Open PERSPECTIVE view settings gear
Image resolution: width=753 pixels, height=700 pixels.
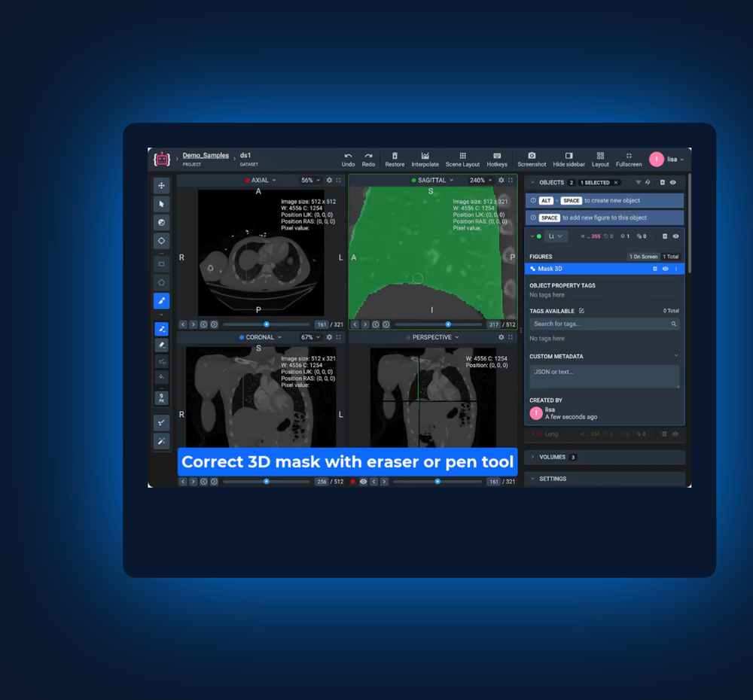pos(501,337)
